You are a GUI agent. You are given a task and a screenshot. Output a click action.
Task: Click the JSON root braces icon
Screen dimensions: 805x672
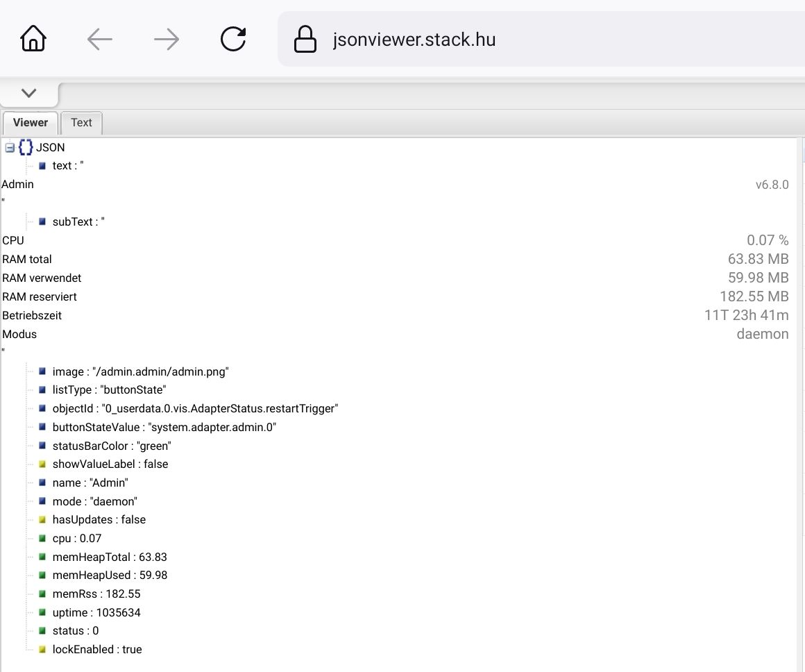tap(26, 147)
